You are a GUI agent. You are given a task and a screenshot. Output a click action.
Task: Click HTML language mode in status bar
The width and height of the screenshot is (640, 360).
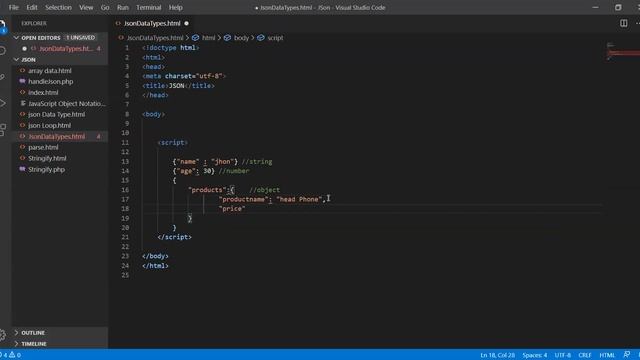pyautogui.click(x=607, y=355)
